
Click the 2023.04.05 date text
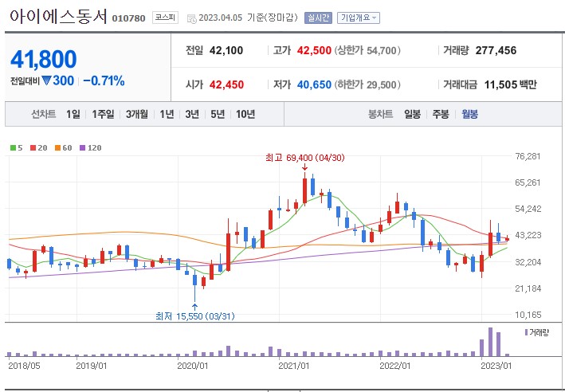click(221, 18)
